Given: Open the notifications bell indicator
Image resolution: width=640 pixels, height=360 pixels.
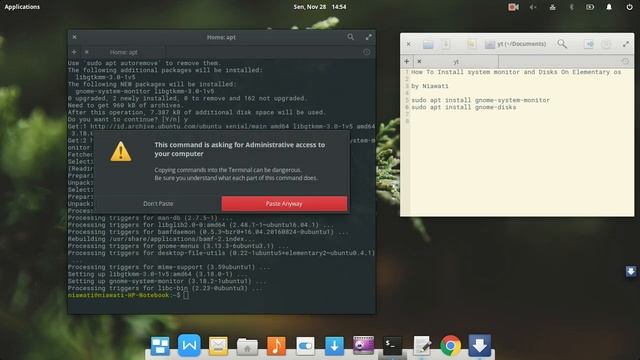Looking at the screenshot, I should [609, 7].
